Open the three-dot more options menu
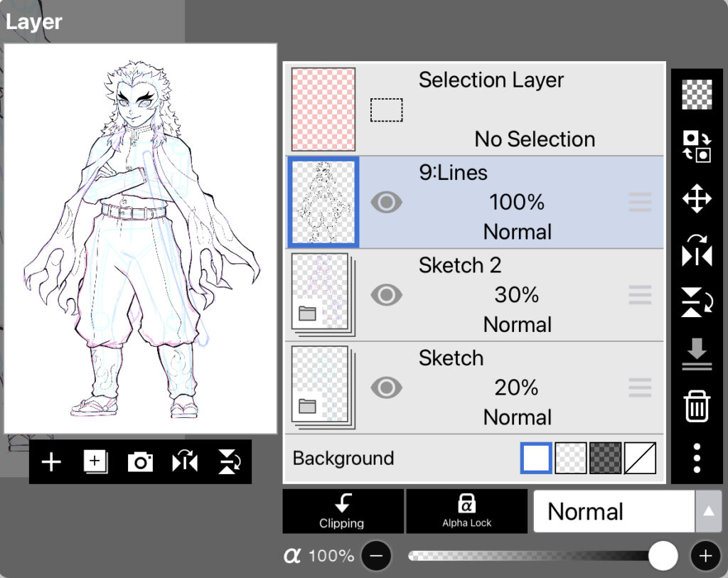Viewport: 728px width, 578px height. (x=697, y=458)
